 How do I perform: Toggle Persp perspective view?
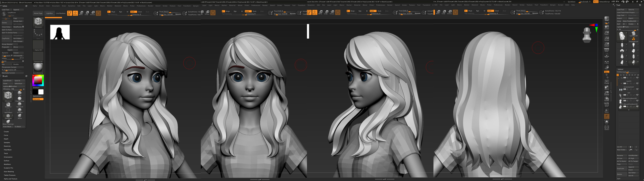point(607,50)
